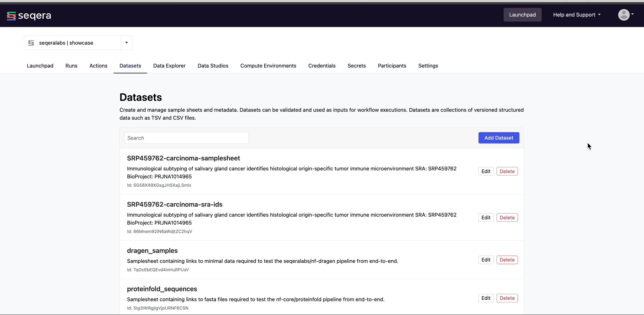The height and width of the screenshot is (315, 644).
Task: Select the Credentials tab
Action: 322,65
